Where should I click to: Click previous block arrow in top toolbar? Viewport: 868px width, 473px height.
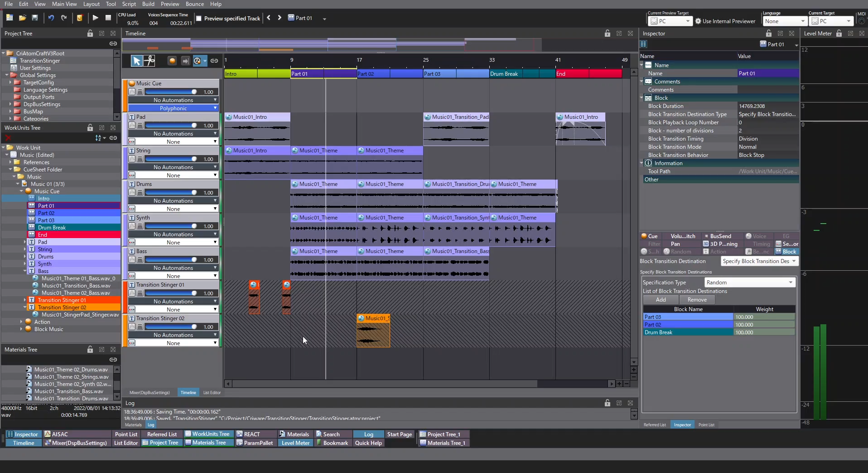(269, 18)
